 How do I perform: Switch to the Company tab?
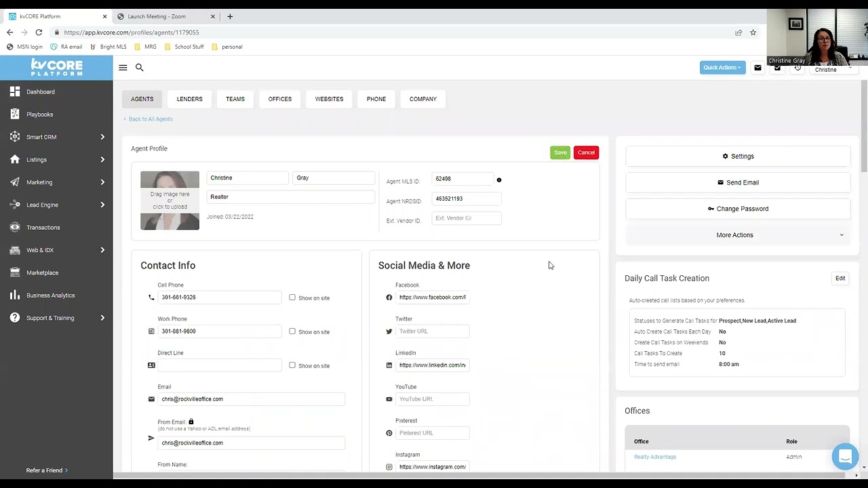coord(423,99)
